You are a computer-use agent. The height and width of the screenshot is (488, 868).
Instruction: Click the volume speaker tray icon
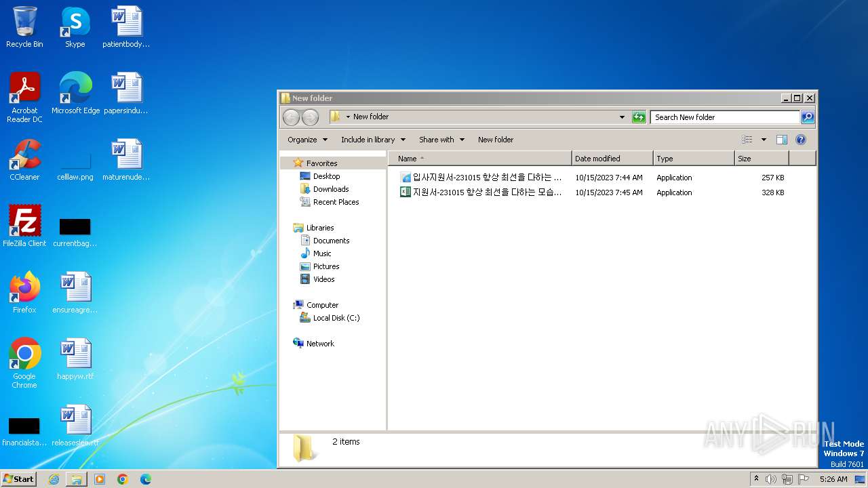click(x=771, y=479)
